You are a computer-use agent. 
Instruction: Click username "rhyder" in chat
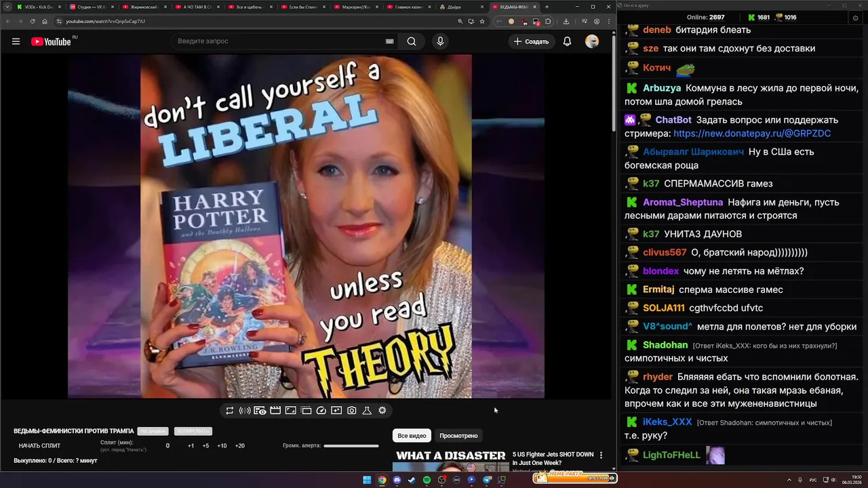click(658, 377)
